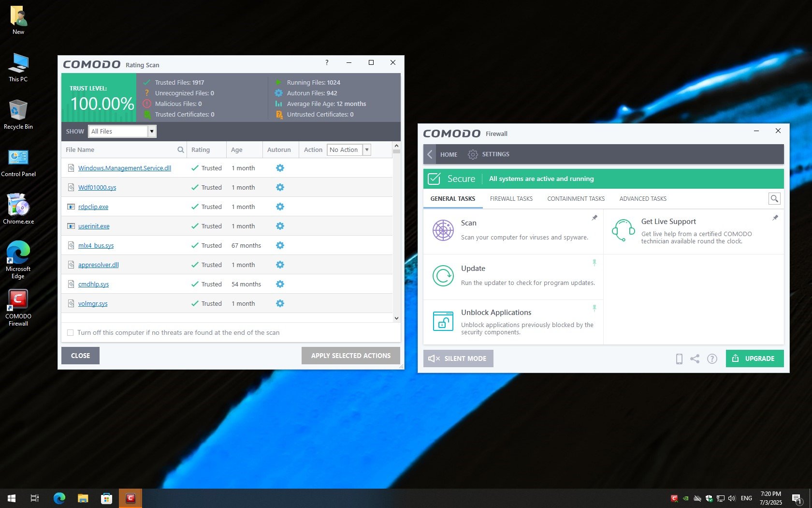The image size is (812, 508).
Task: Open the COMODO Firewall desktop shortcut
Action: pos(18,308)
